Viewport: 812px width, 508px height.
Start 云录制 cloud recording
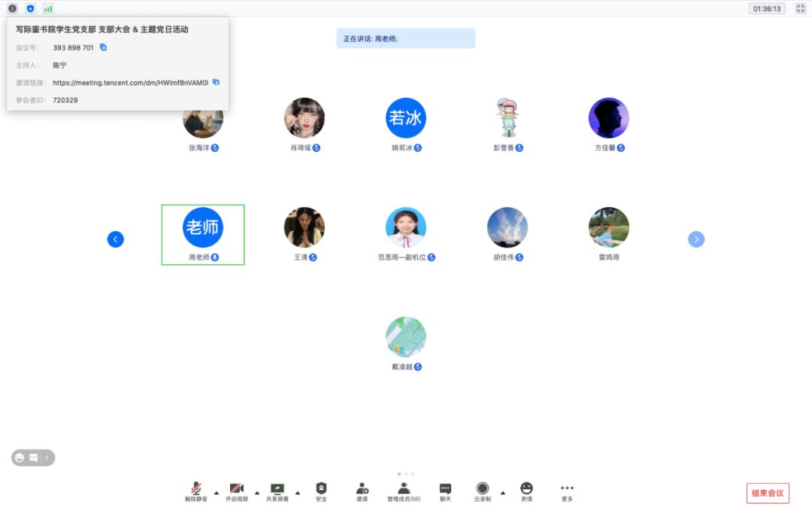(x=483, y=490)
